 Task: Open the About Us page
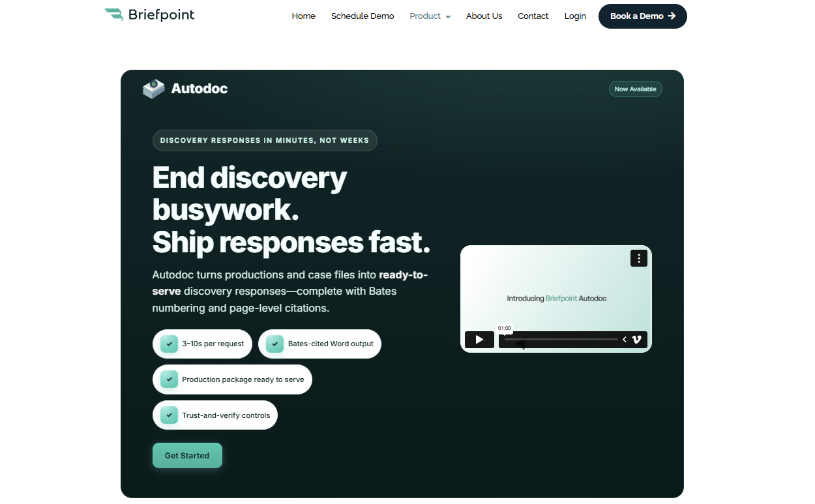click(x=484, y=16)
